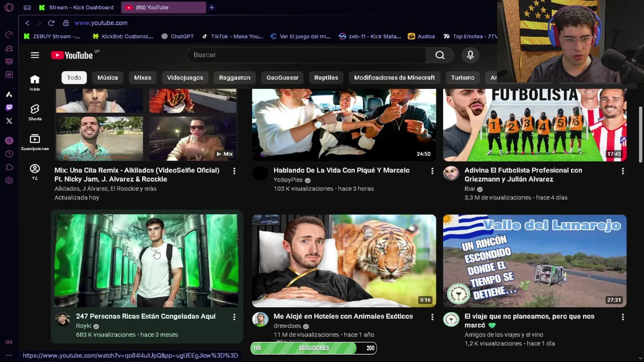Open Amigos de los viajes channel avatar
Viewport: 644px width, 362px height.
tap(451, 320)
